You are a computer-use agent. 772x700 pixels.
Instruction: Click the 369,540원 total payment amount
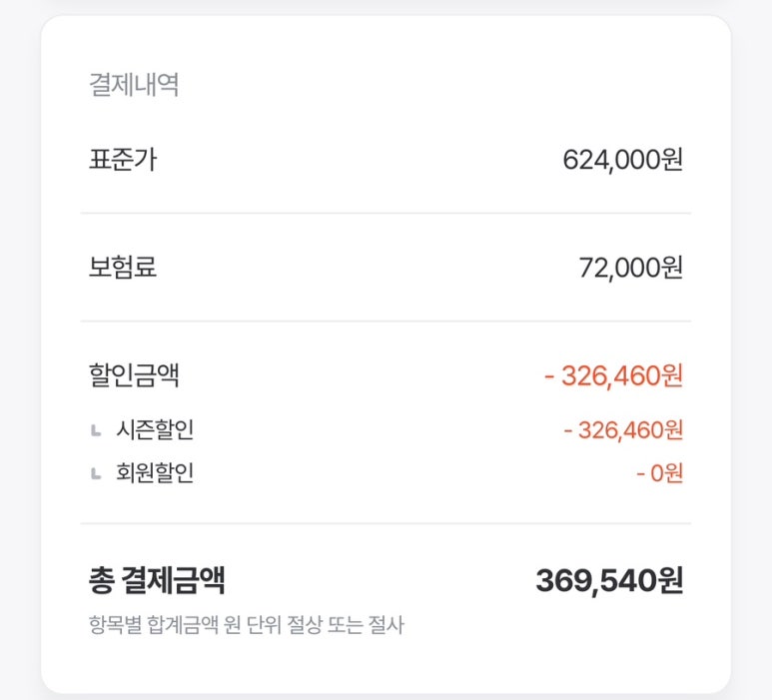coord(609,580)
